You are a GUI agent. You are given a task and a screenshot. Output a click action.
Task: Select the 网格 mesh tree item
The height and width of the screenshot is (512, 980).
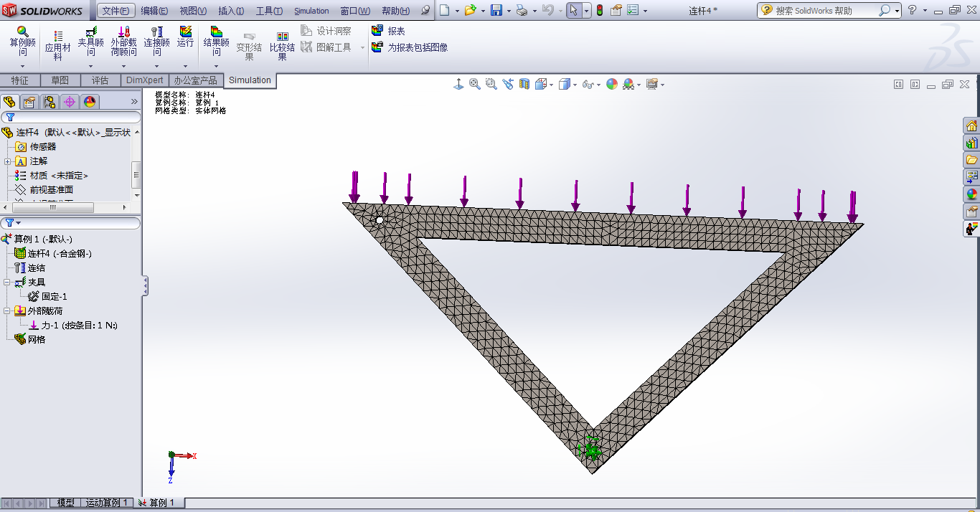click(29, 339)
